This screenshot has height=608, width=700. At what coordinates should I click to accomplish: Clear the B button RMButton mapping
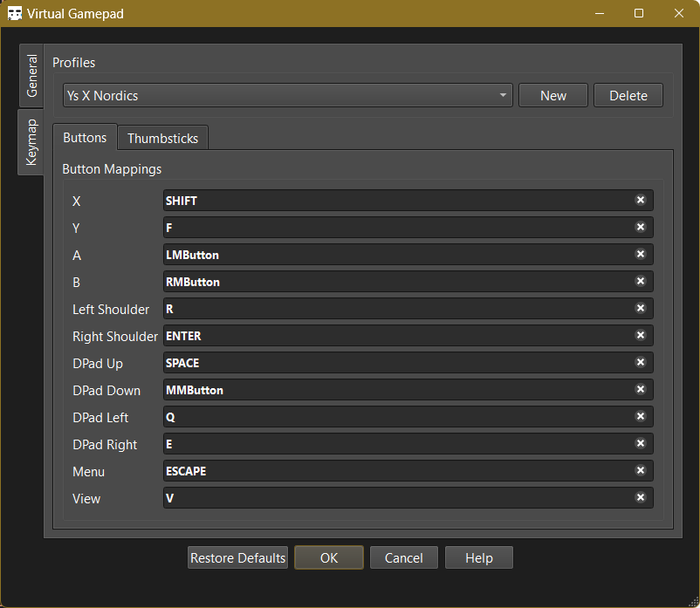point(641,281)
